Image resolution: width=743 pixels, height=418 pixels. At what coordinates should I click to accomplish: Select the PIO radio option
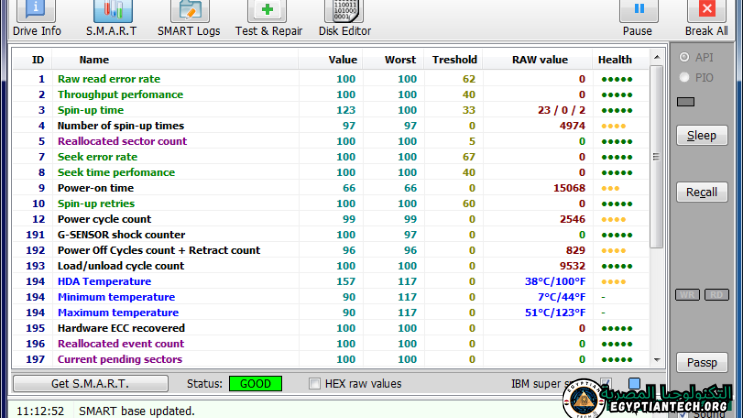pyautogui.click(x=685, y=77)
